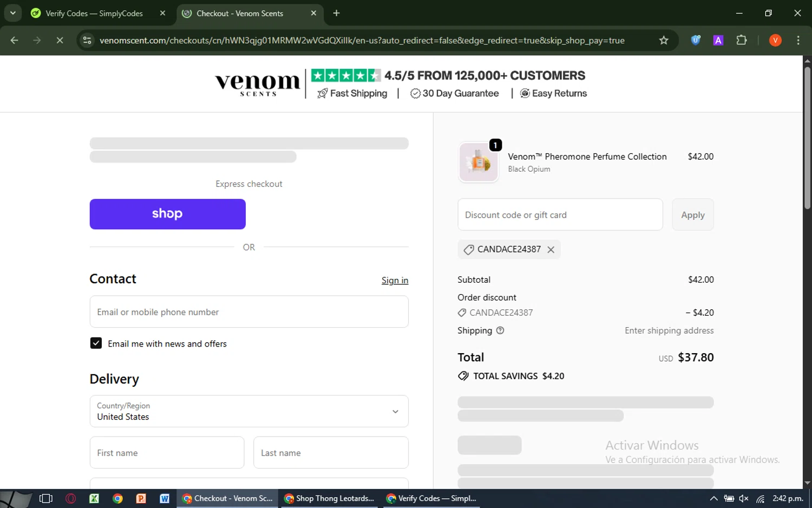Screen dimensions: 812x508
Task: Open Excel from the taskbar
Action: [94, 498]
